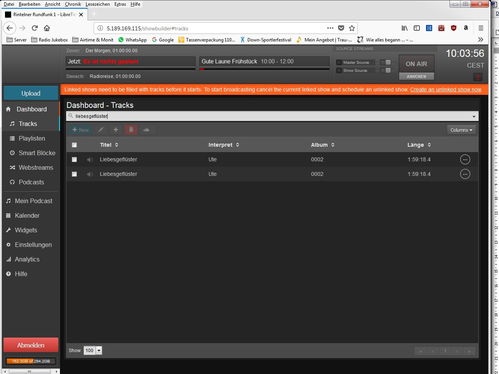This screenshot has height=374, width=499.
Task: Save page to Pocket
Action: [341, 28]
